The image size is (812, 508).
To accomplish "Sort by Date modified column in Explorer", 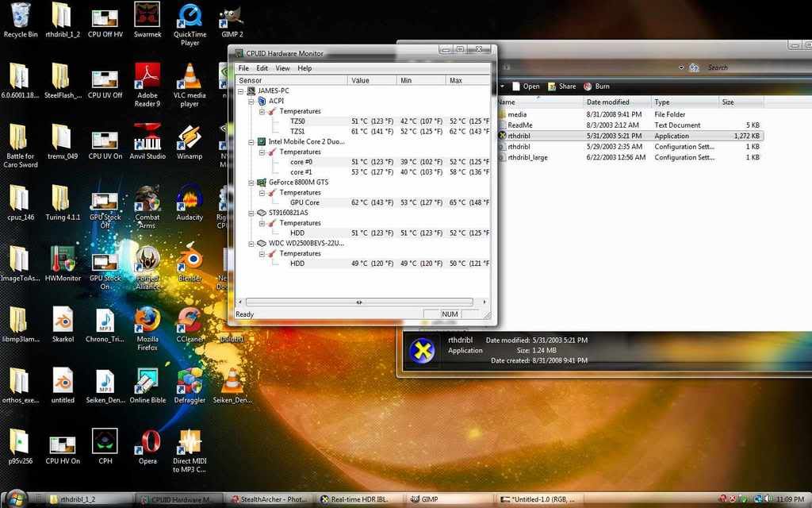I will click(617, 102).
